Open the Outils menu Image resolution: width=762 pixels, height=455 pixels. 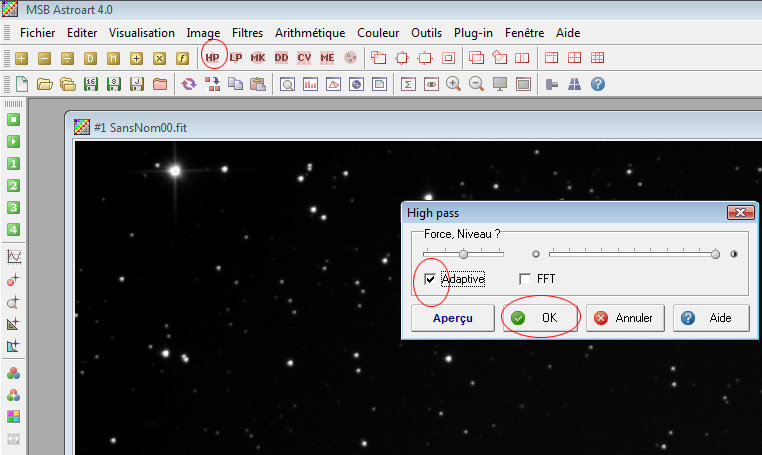(x=427, y=33)
